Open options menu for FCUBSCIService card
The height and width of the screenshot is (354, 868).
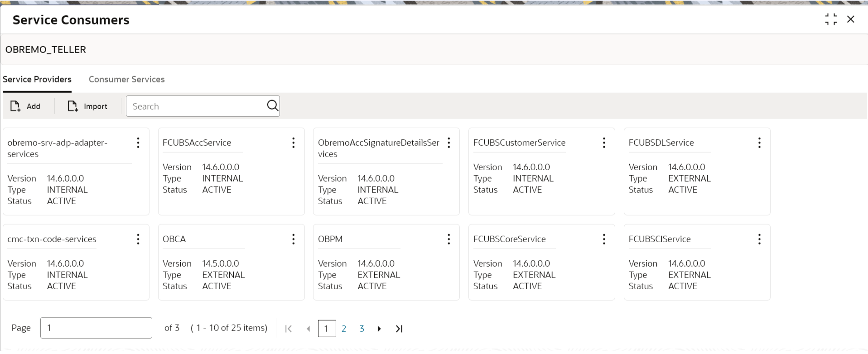coord(759,239)
